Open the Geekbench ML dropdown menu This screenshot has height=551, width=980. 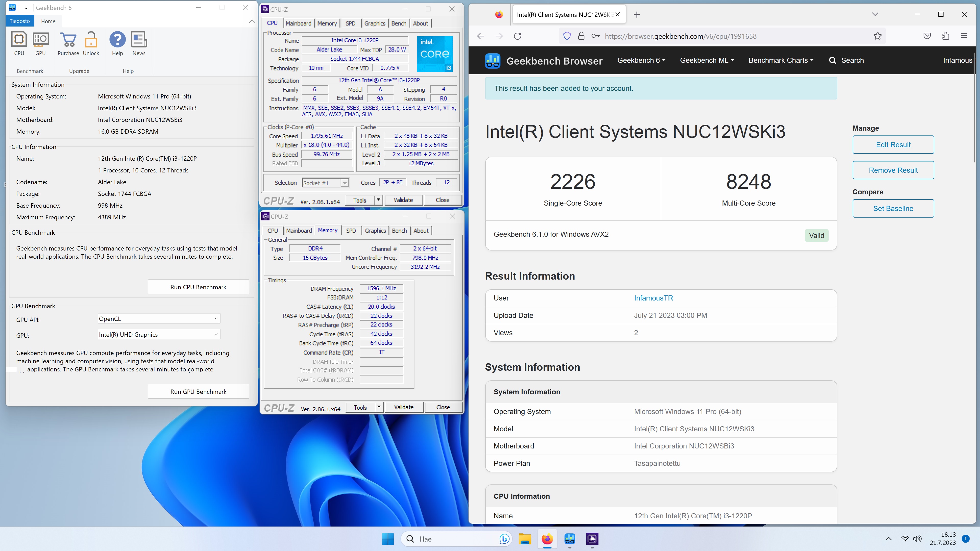click(x=707, y=60)
